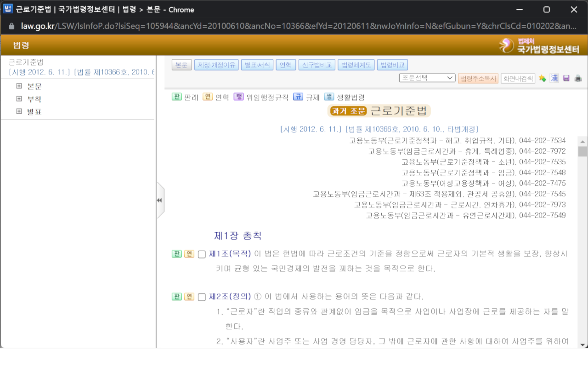This screenshot has height=368, width=588.
Task: Click the left panel 시행 2012. 6. 11. line
Action: coord(81,72)
